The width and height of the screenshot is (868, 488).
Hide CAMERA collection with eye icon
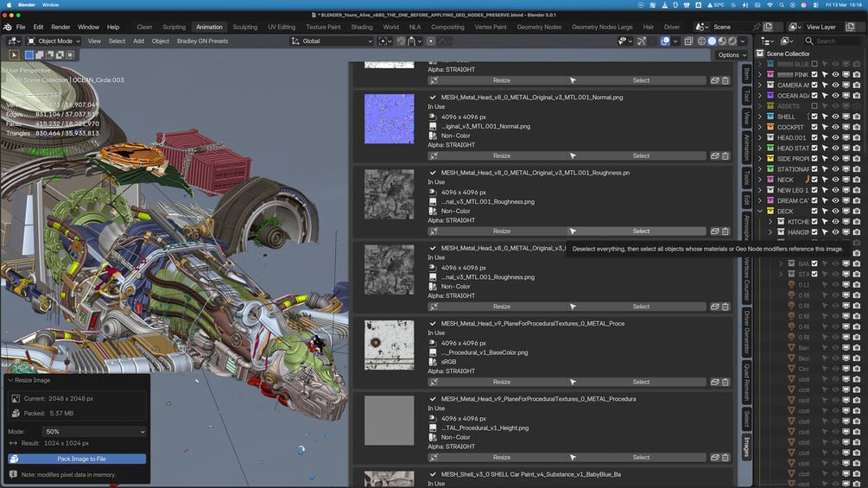(835, 86)
